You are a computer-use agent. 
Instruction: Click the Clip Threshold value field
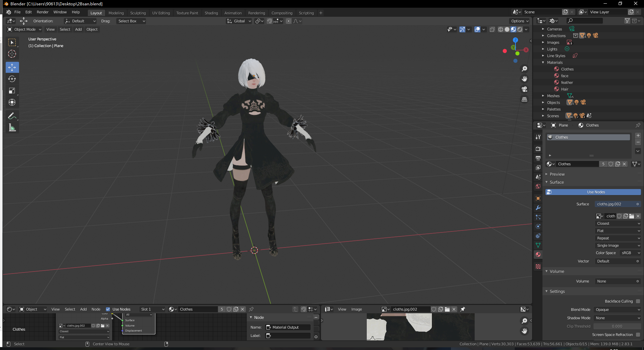(x=617, y=326)
